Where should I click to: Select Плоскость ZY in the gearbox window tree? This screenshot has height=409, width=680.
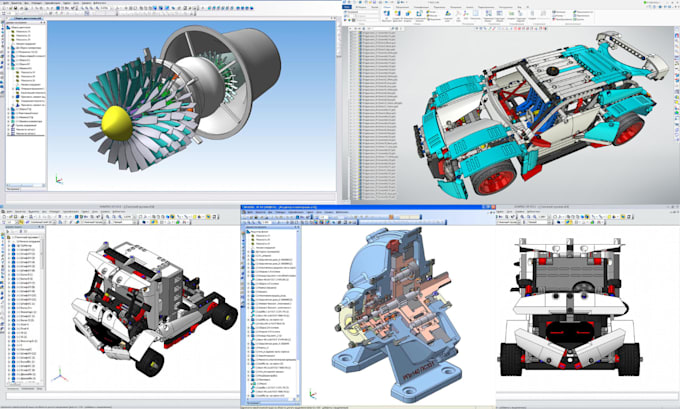click(x=262, y=243)
